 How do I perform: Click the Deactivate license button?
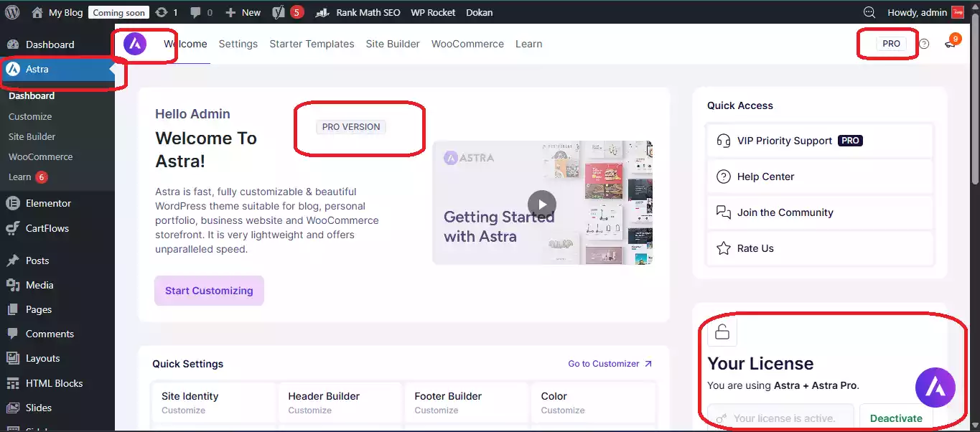[896, 418]
